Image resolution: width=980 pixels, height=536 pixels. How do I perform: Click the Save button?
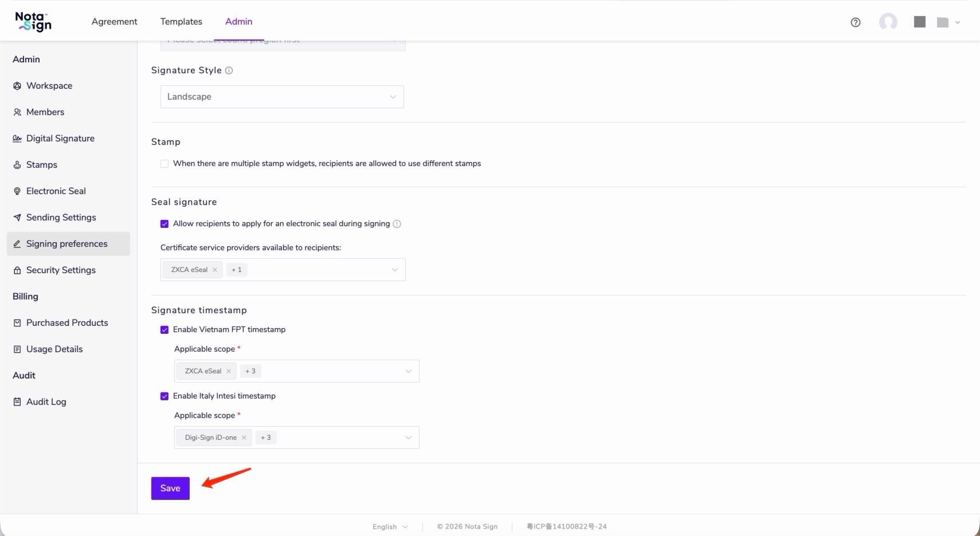coord(170,488)
